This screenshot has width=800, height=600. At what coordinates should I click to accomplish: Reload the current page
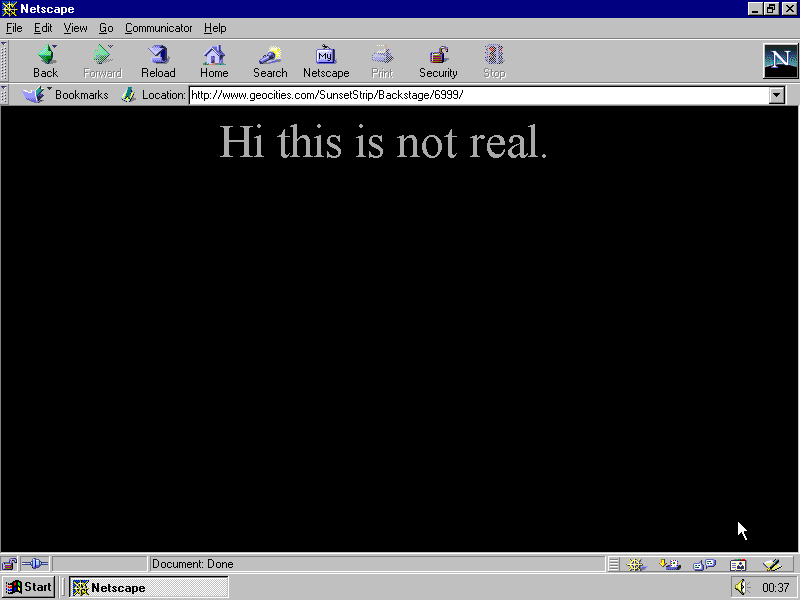pyautogui.click(x=158, y=61)
